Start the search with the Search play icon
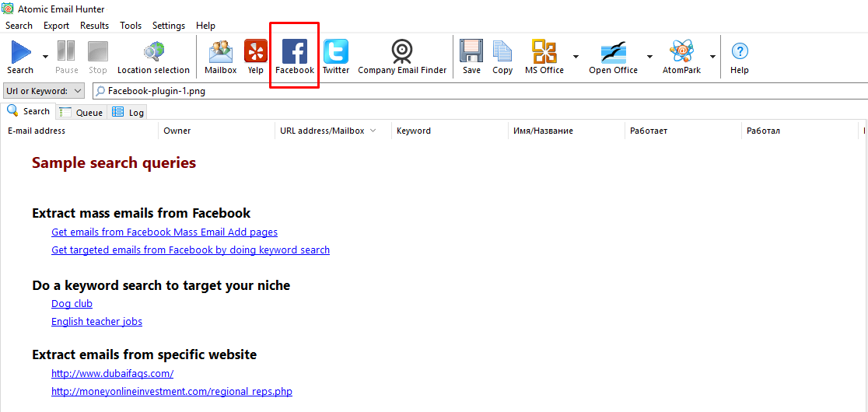The image size is (868, 412). pos(20,53)
